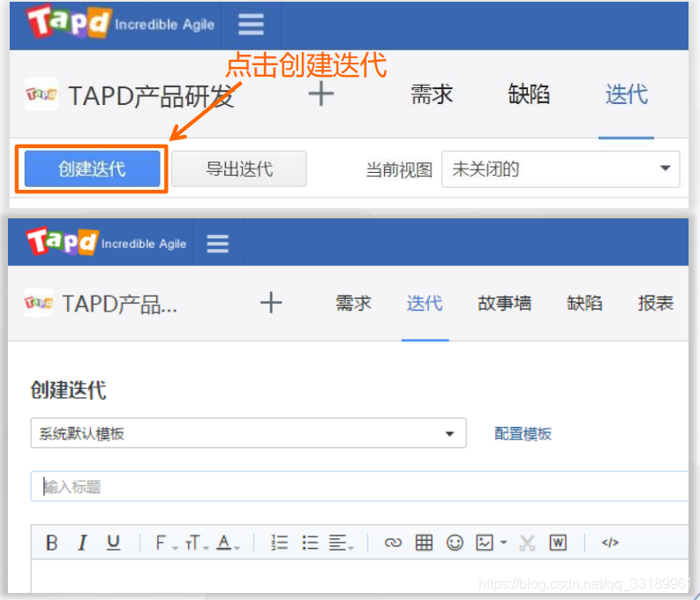Open hamburger menu in top Tapd header

click(x=251, y=24)
